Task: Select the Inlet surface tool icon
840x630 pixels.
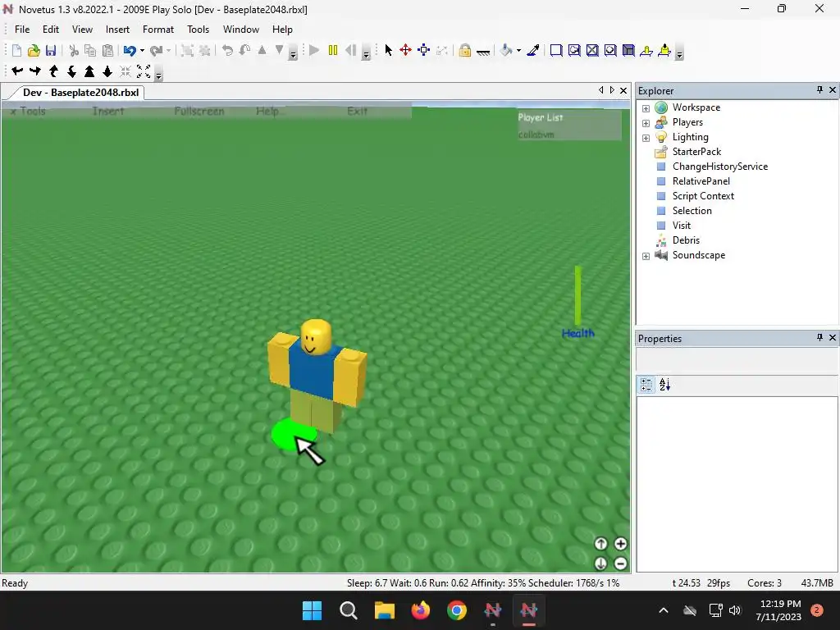Action: (x=628, y=50)
